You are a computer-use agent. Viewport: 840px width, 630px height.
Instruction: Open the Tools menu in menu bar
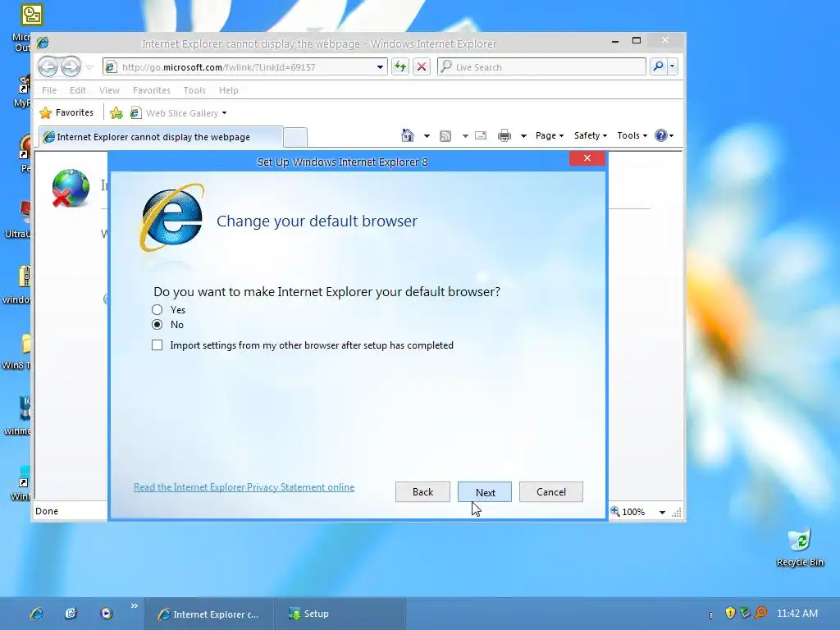(x=194, y=90)
